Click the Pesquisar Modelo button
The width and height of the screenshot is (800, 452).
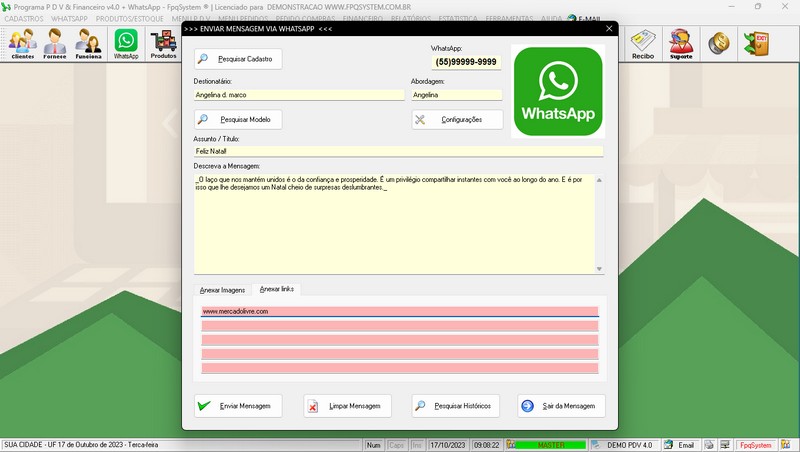(238, 119)
